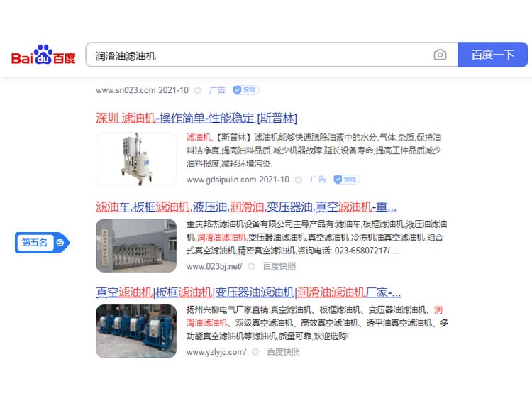Screen dimensions: 532x401
Task: Expand the dropdown arrow after www.sn023.com
Action: 198,90
